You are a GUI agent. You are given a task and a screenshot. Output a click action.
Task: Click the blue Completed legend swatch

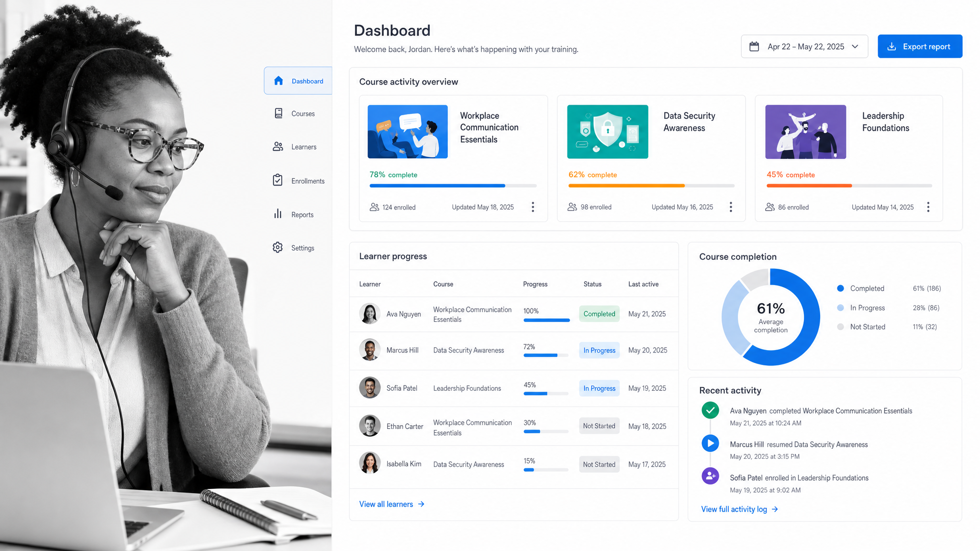840,288
